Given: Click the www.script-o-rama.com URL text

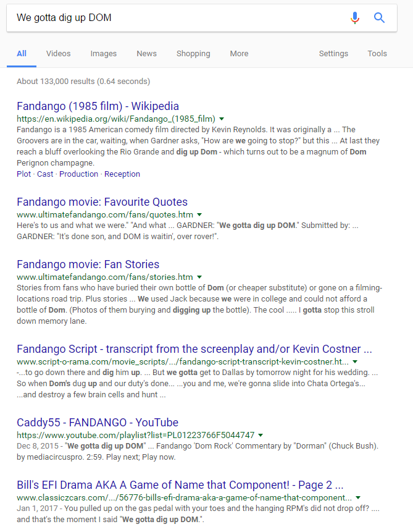Looking at the screenshot, I should 183,361.
